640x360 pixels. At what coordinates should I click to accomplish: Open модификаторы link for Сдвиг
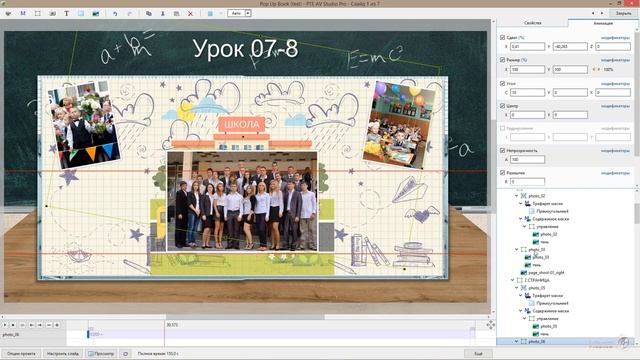pos(615,38)
